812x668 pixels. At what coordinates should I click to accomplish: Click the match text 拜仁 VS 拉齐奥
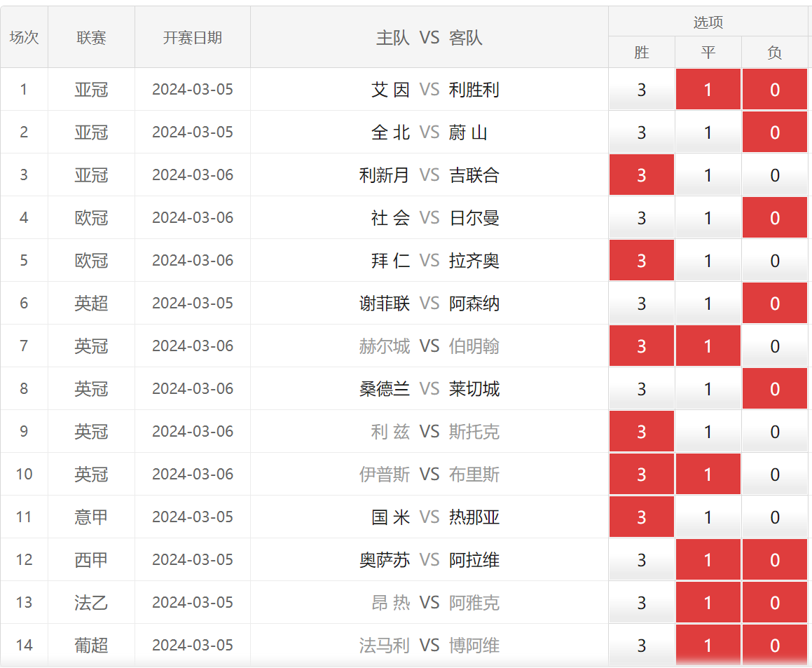(435, 261)
